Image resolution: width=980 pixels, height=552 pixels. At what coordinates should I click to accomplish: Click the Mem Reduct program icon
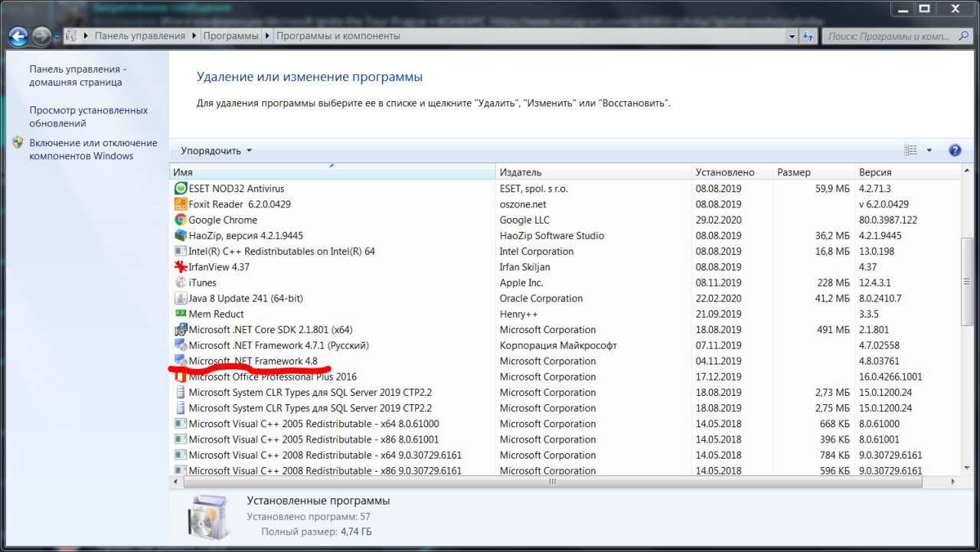(x=181, y=314)
